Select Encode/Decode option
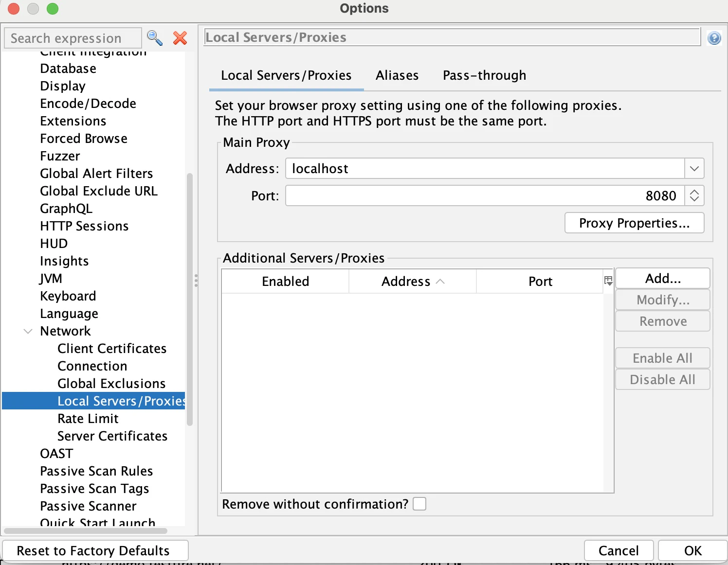The image size is (728, 565). (88, 104)
